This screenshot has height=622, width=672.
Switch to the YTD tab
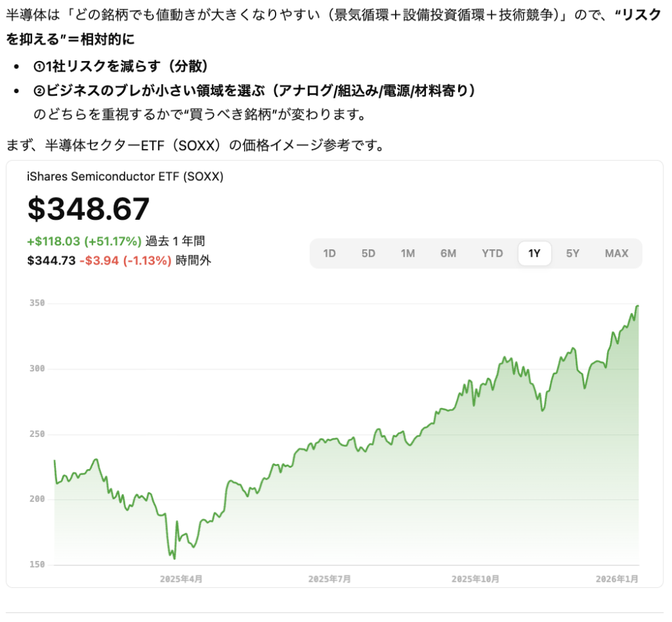(x=492, y=253)
